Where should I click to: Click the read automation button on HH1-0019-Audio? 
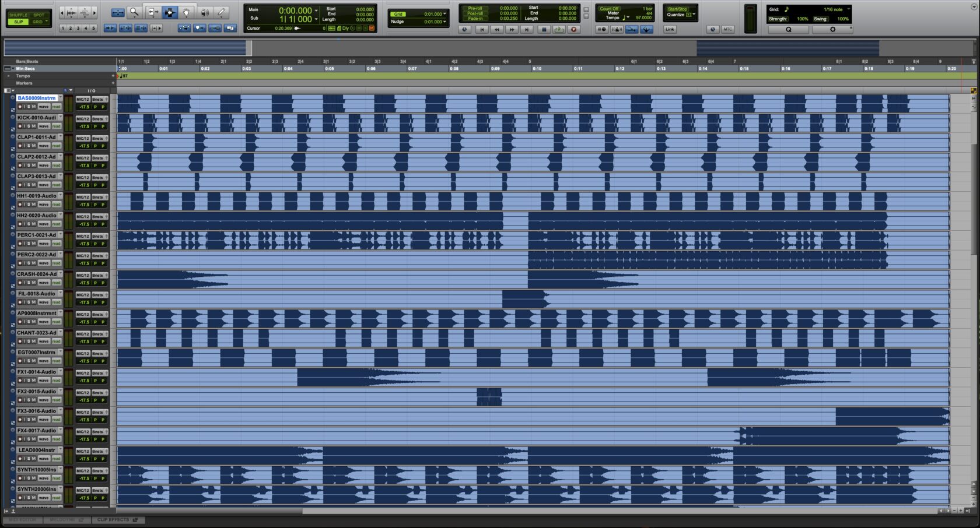coord(56,205)
